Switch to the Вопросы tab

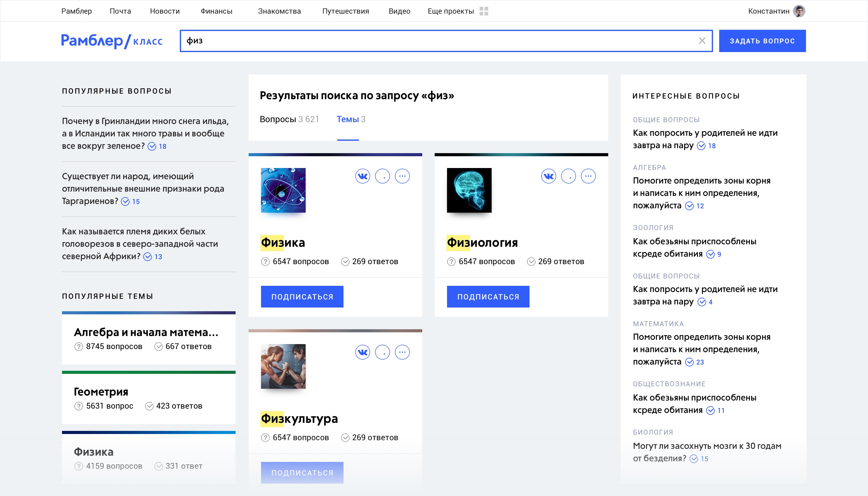pos(289,119)
